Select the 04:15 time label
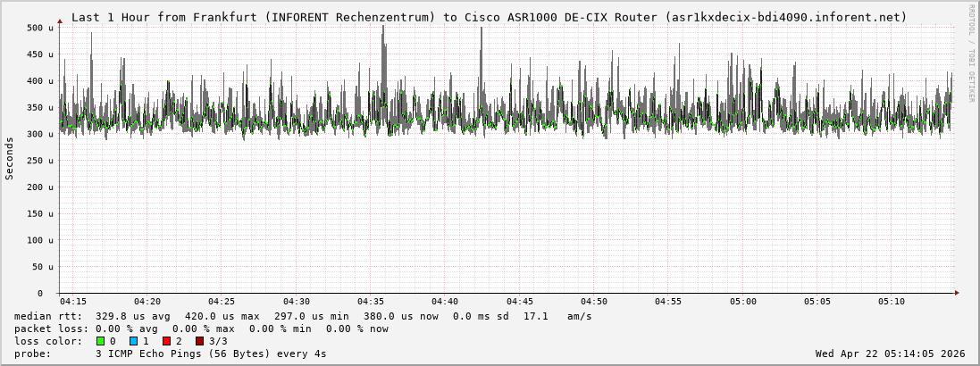This screenshot has height=366, width=980. (x=73, y=302)
